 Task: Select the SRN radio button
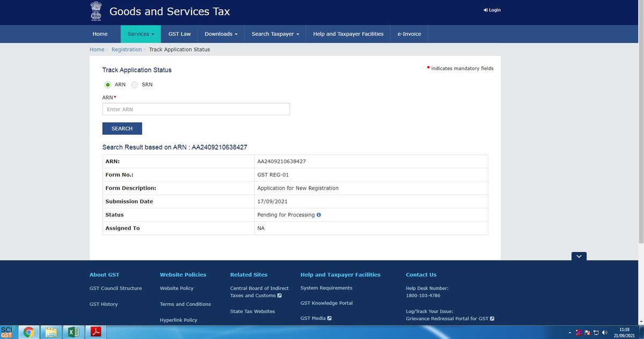135,84
